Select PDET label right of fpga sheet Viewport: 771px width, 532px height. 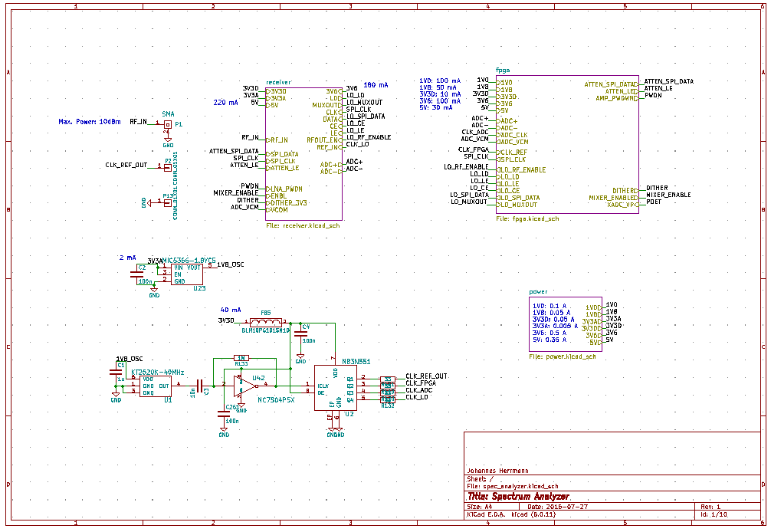(654, 202)
